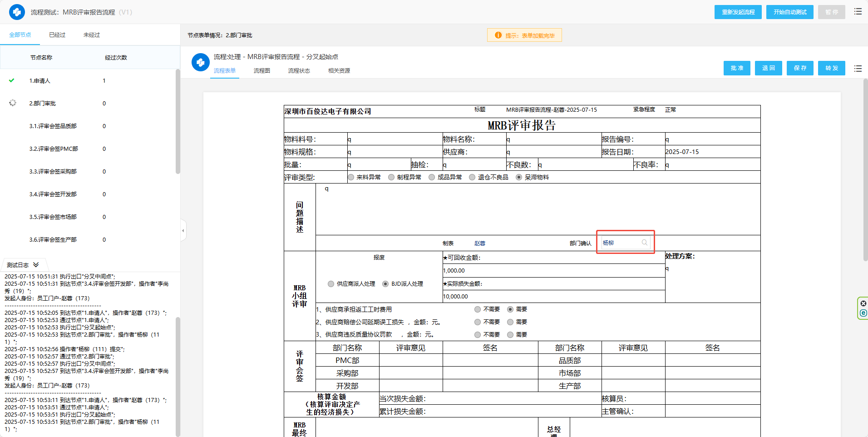Click the 保存 button
The height and width of the screenshot is (437, 868).
click(800, 68)
